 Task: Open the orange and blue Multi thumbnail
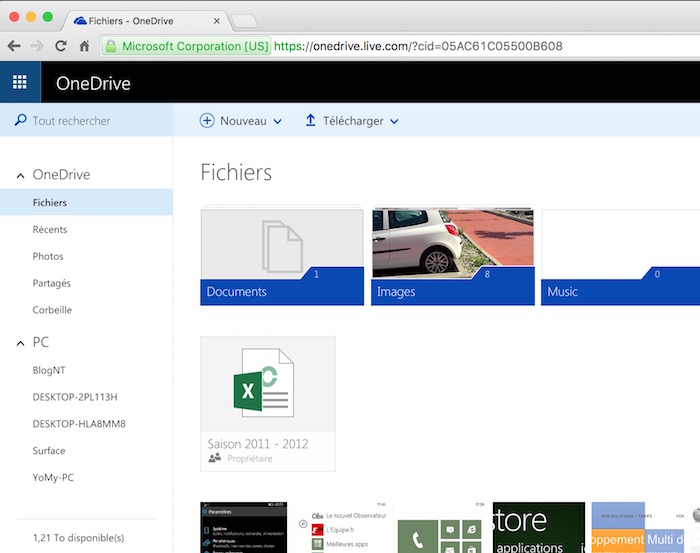638,527
